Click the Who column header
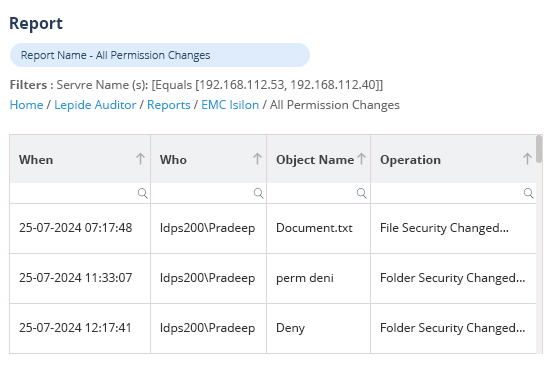Viewport: 552px width, 380px height. (x=208, y=159)
